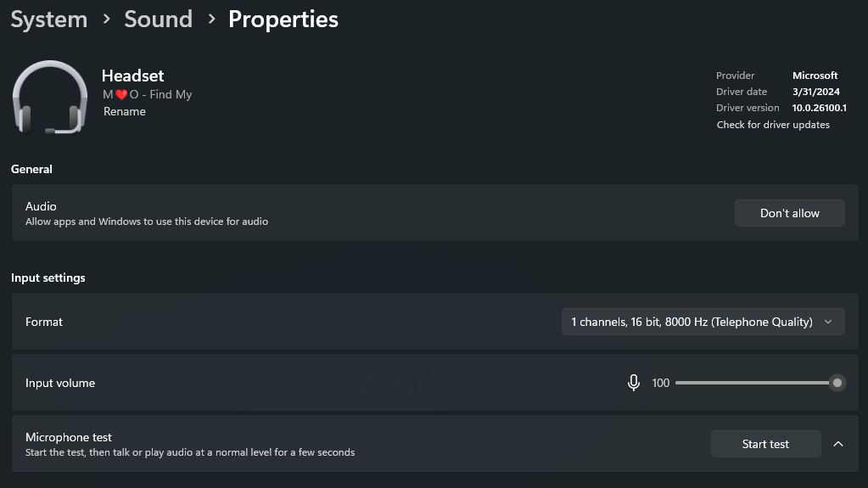Click chevron between System and Sound

coord(106,20)
